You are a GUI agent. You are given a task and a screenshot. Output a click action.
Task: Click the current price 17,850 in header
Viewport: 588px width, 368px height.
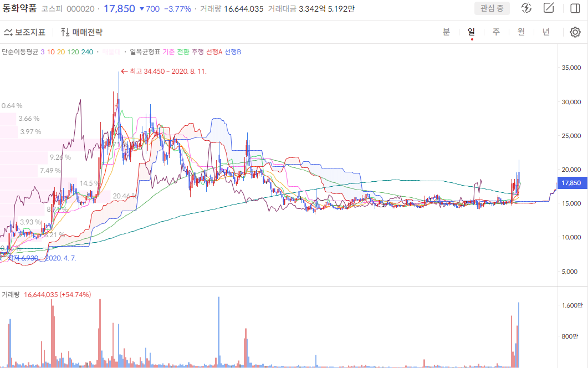point(119,9)
